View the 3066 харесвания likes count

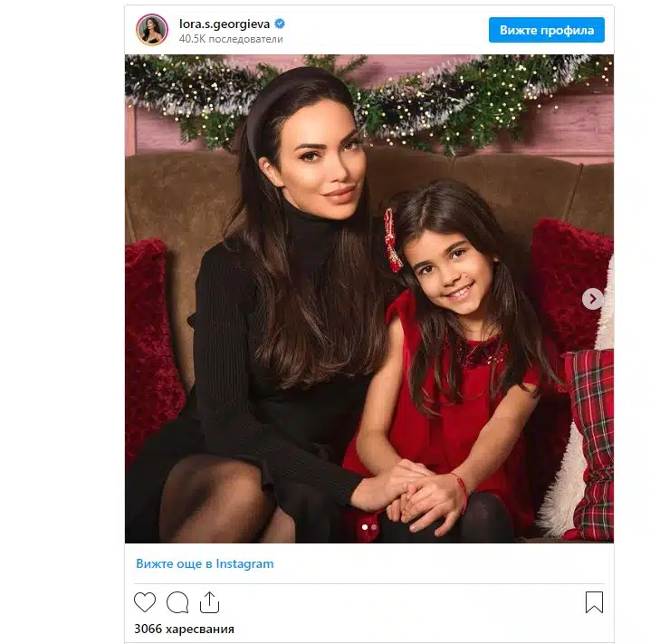pyautogui.click(x=184, y=630)
